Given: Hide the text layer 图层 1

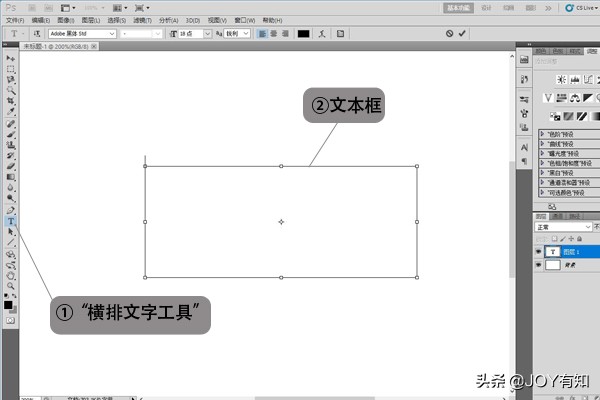Looking at the screenshot, I should [x=538, y=251].
